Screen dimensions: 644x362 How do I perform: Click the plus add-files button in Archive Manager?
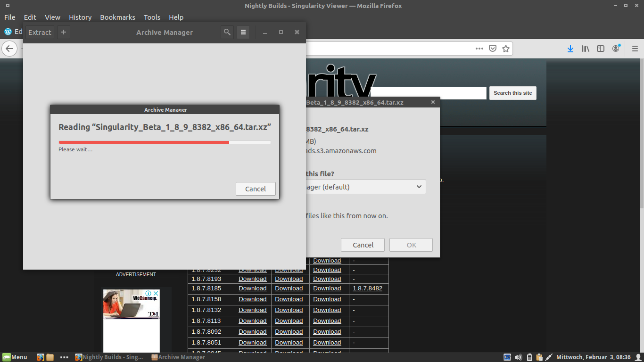pos(64,32)
